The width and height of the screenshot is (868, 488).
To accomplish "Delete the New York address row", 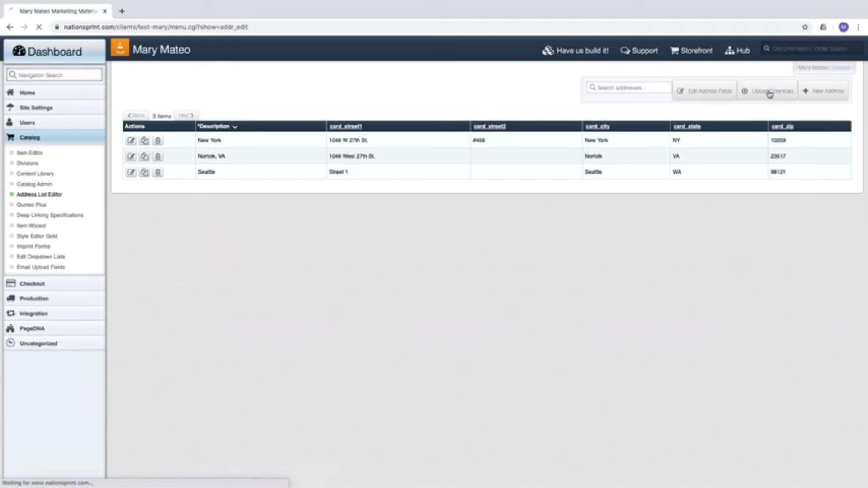I will pos(158,141).
